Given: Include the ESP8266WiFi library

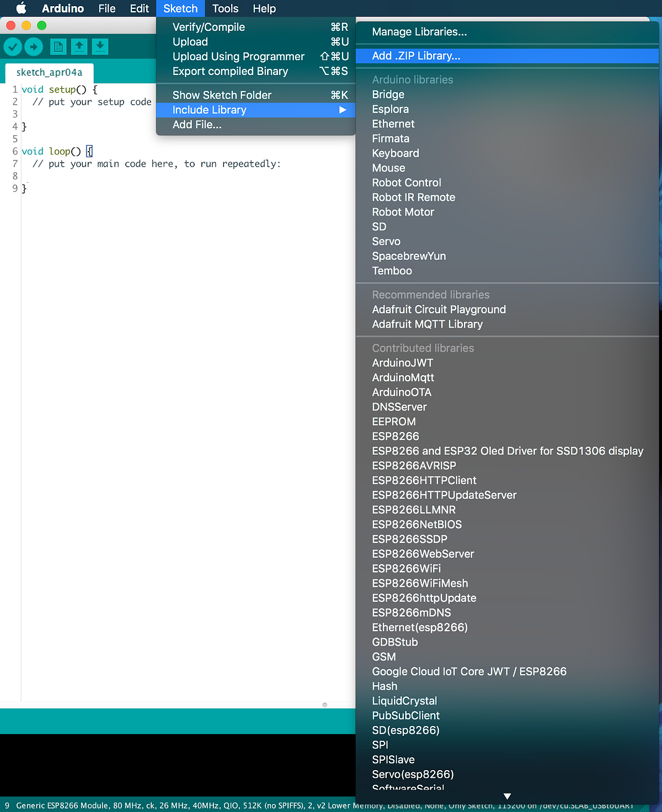Looking at the screenshot, I should [x=508, y=569].
